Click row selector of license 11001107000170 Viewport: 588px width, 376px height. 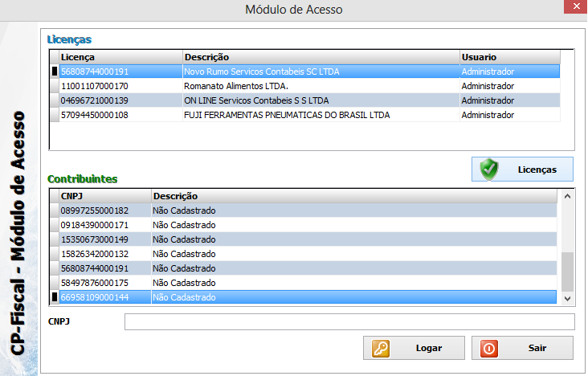55,86
